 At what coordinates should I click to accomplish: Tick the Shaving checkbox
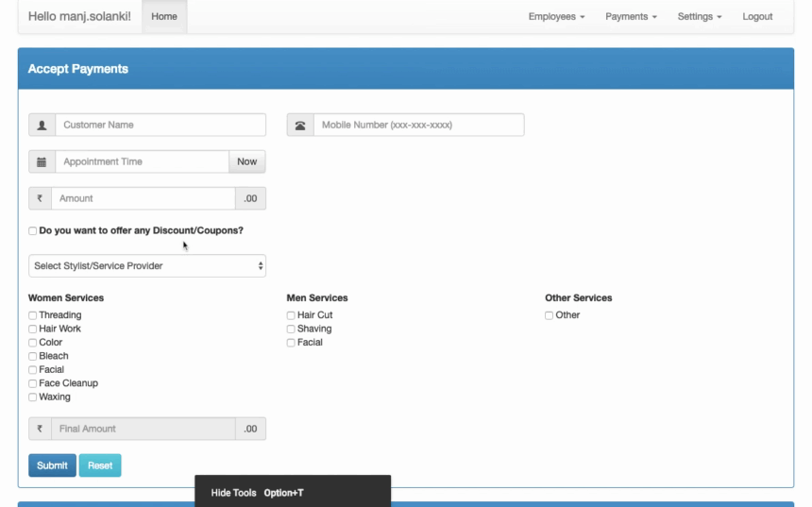coord(291,329)
